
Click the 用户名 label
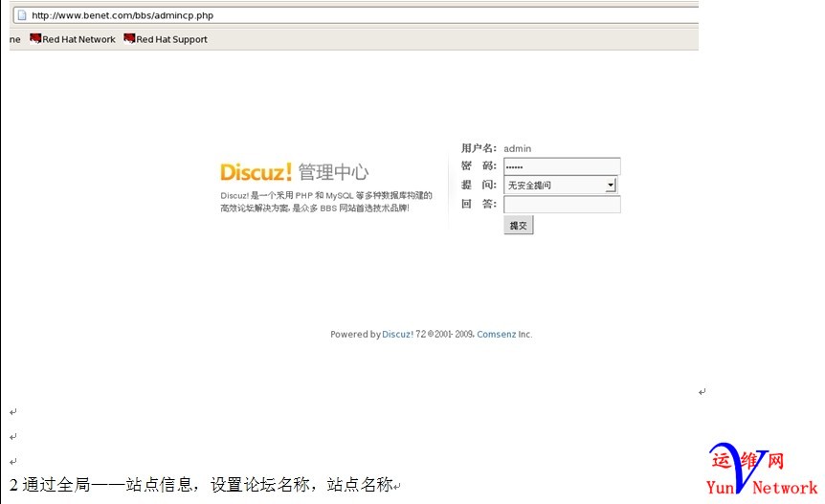point(479,148)
